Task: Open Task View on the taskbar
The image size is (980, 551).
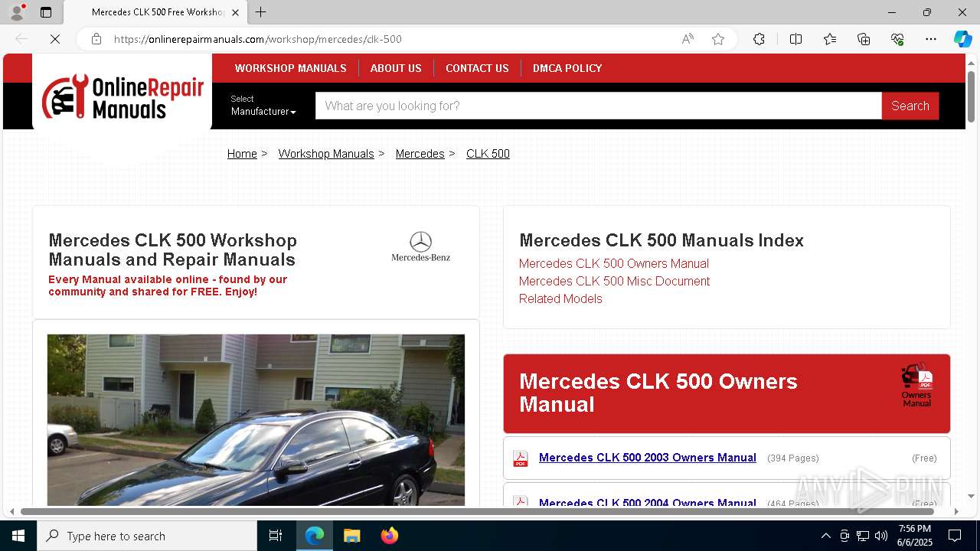Action: 276,536
